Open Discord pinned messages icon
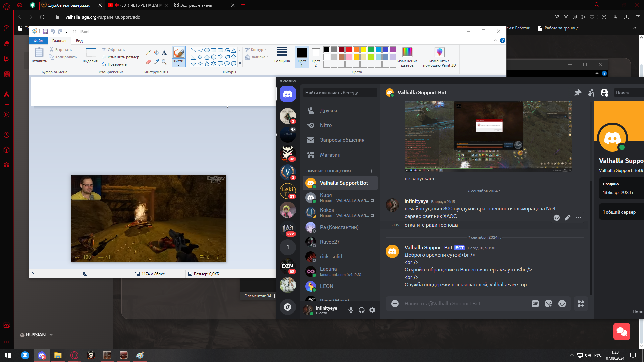 coord(578,93)
